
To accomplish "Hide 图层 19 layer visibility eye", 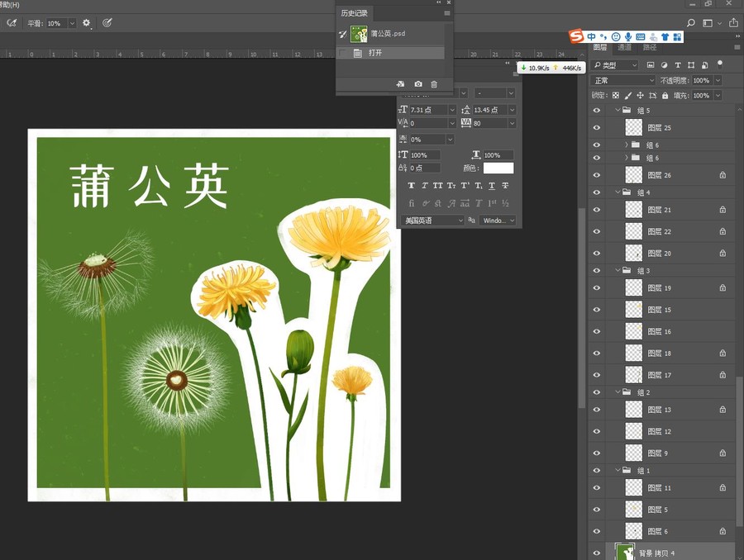I will [x=597, y=287].
